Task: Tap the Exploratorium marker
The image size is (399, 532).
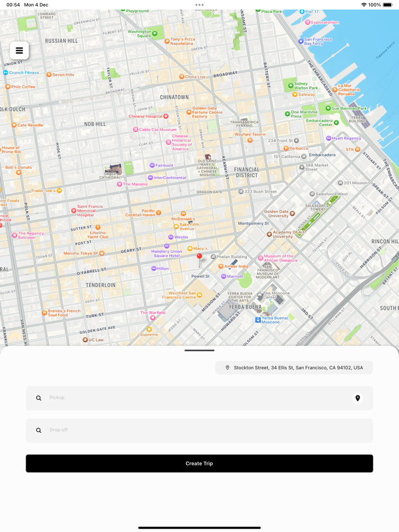Action: [x=308, y=22]
